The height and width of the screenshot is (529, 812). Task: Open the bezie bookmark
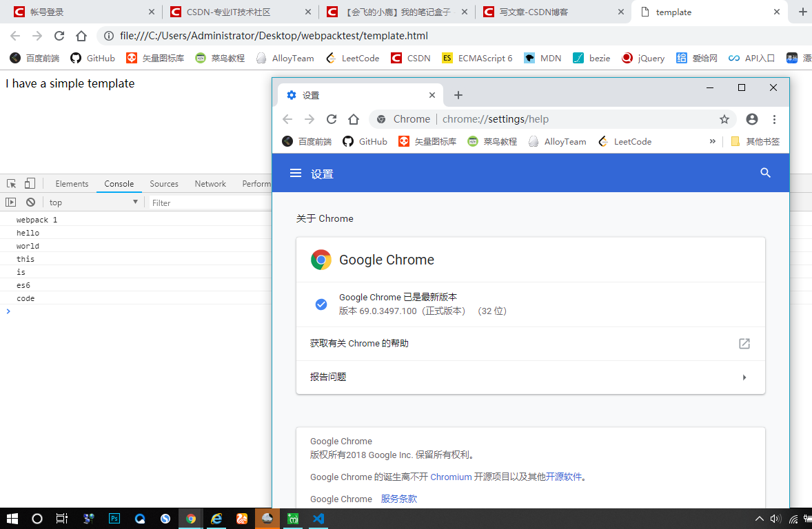(591, 58)
